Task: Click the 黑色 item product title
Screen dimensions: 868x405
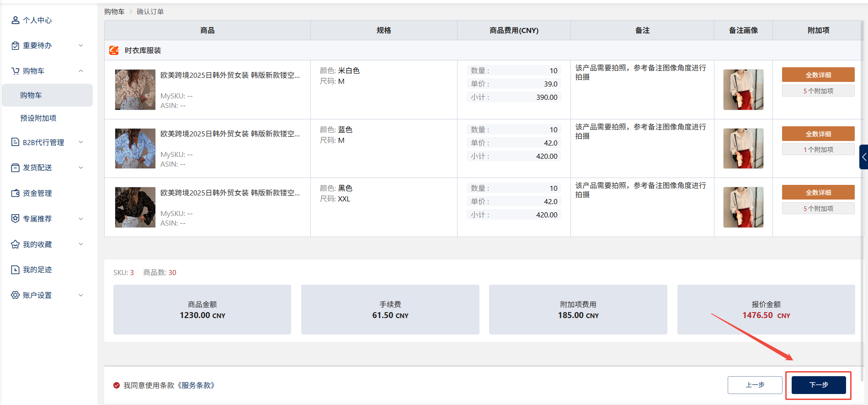Action: pos(230,193)
